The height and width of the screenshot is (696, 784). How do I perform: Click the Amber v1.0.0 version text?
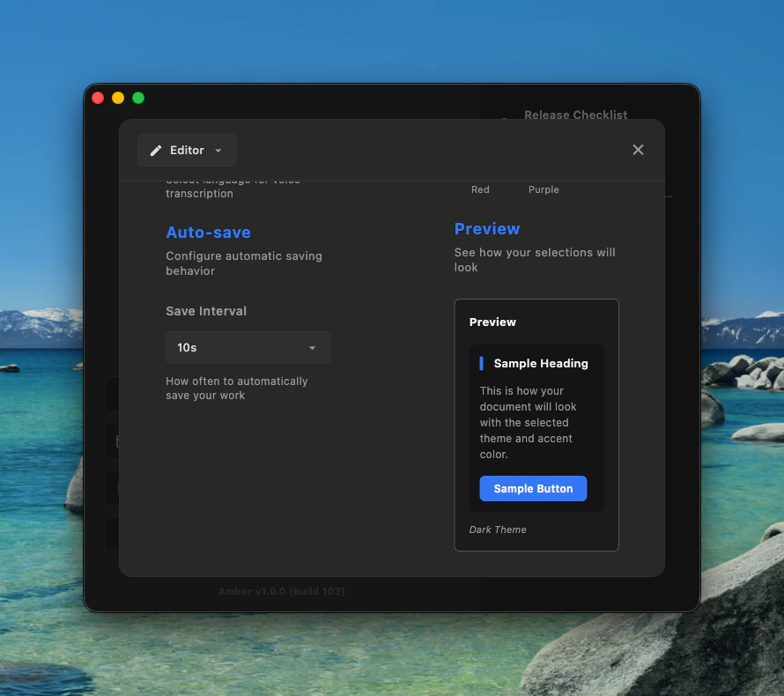281,591
